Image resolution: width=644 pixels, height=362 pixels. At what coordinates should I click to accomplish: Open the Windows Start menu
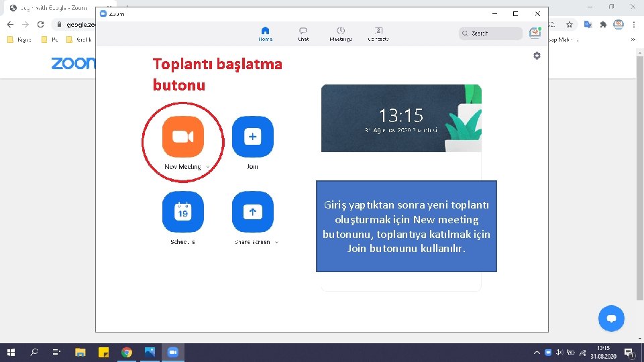coord(11,352)
